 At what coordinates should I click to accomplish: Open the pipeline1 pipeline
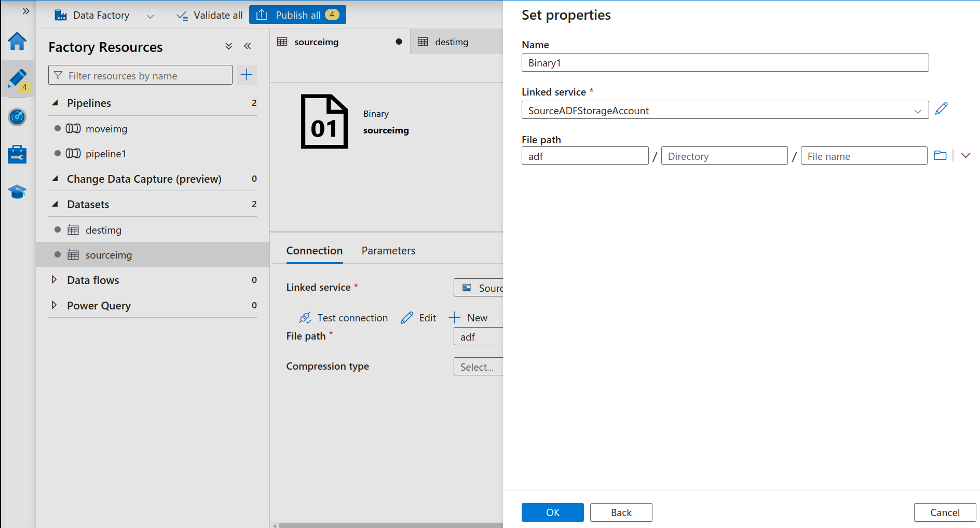tap(105, 154)
